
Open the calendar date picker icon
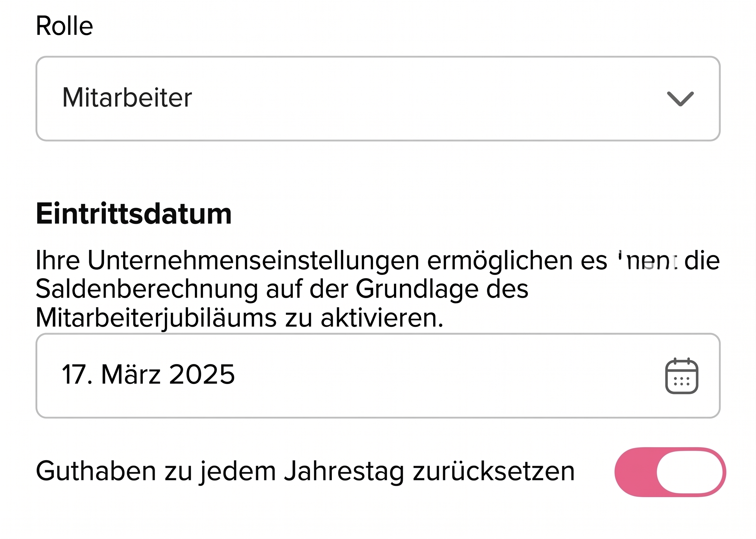(682, 376)
